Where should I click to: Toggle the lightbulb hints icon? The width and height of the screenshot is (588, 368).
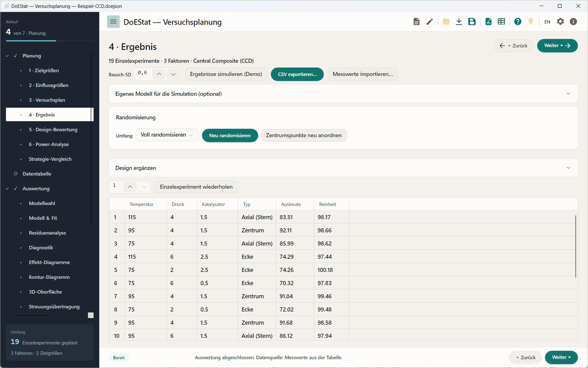[x=531, y=22]
